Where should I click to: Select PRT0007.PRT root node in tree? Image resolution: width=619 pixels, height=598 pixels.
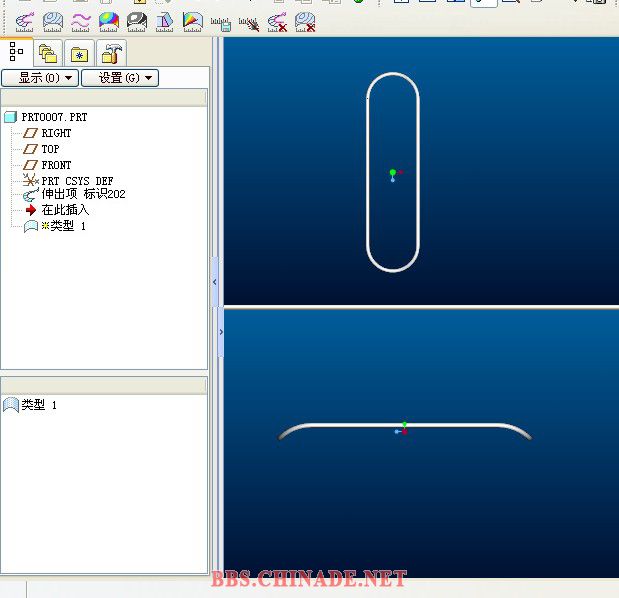46,117
